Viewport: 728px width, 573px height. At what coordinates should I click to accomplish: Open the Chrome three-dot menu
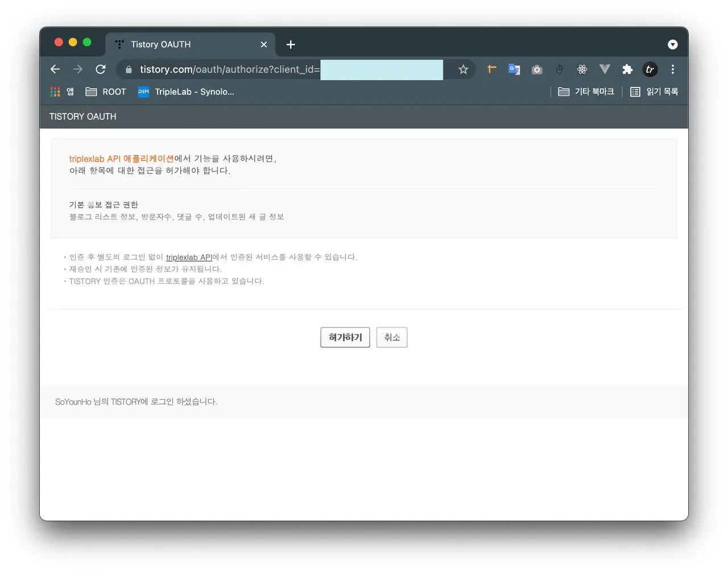(x=673, y=69)
